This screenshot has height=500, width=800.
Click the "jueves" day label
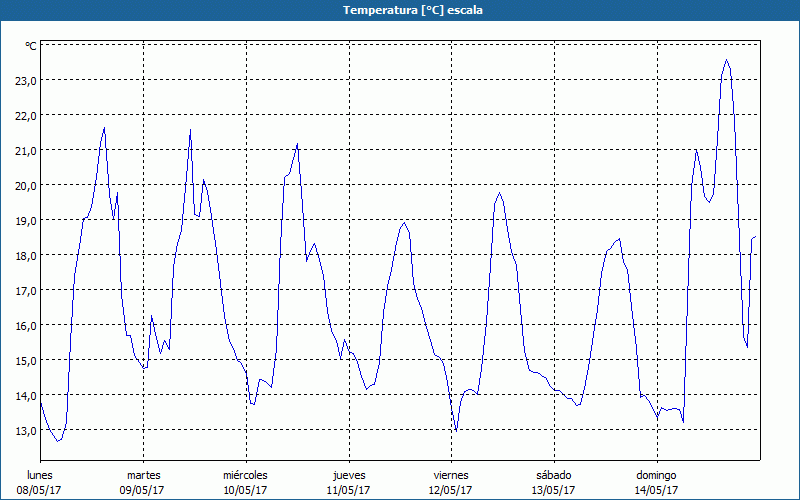pyautogui.click(x=348, y=475)
